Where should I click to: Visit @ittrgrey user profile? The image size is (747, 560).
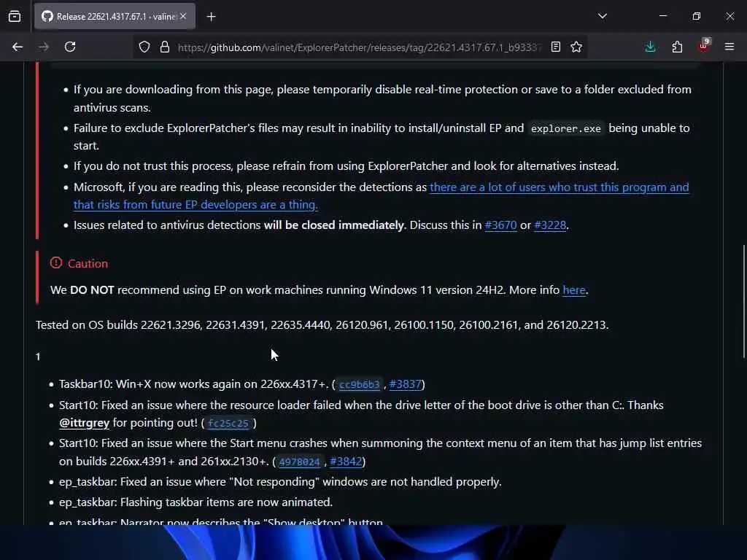pyautogui.click(x=85, y=422)
